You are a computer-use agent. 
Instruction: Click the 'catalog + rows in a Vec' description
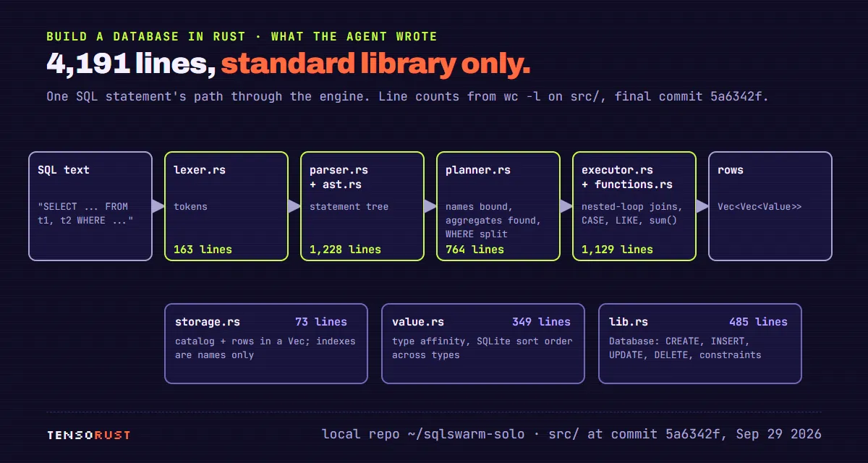click(x=265, y=348)
